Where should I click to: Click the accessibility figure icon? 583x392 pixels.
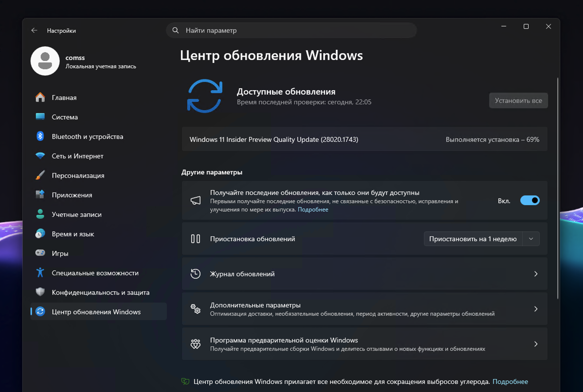point(40,273)
